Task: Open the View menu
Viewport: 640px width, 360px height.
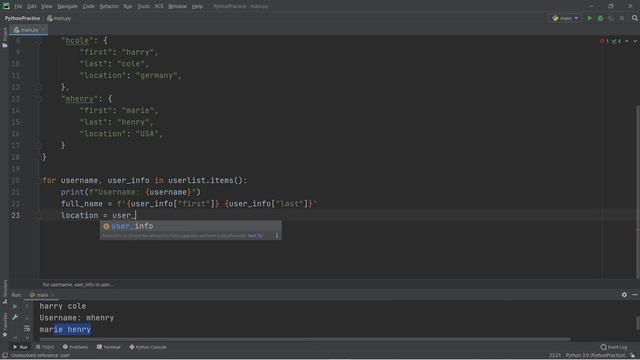Action: 47,7
